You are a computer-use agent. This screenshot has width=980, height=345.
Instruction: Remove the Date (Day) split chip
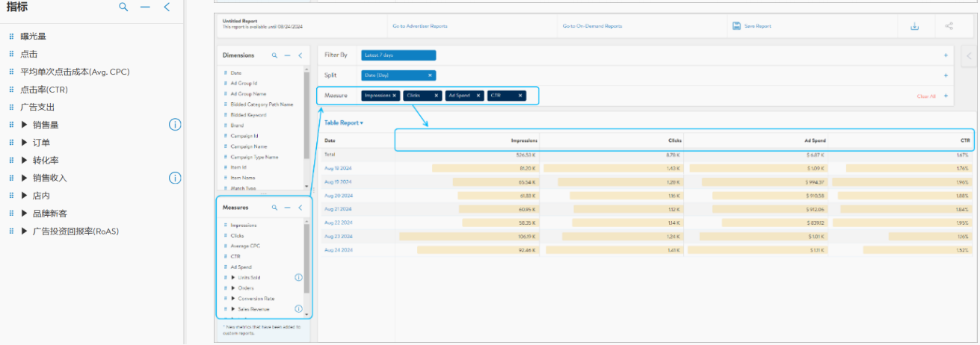point(430,75)
